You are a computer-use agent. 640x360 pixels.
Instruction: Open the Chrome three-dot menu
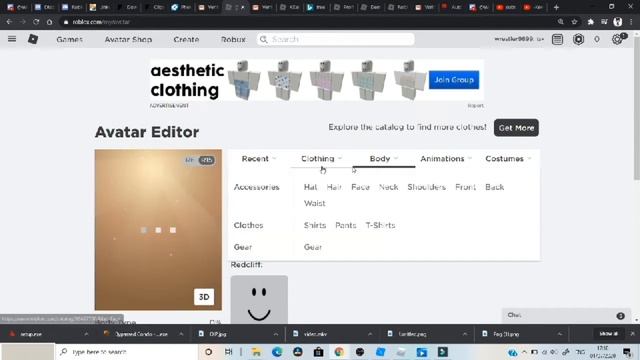(x=631, y=22)
